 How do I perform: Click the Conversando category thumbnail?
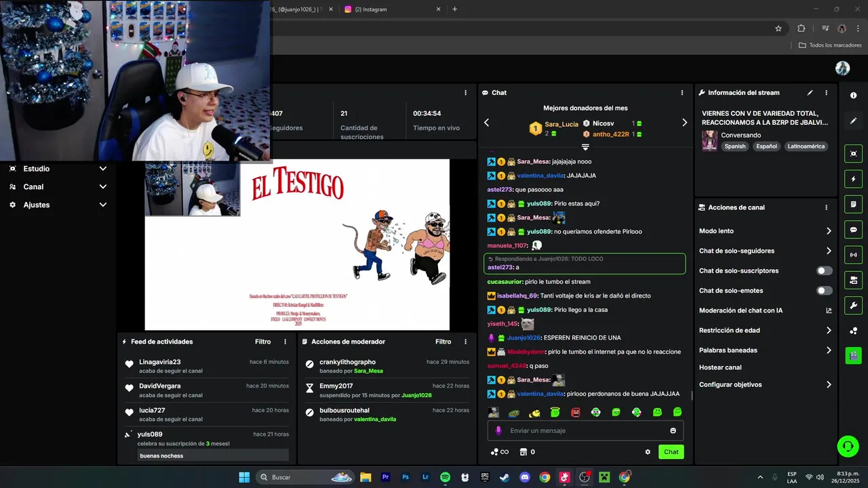pyautogui.click(x=709, y=140)
